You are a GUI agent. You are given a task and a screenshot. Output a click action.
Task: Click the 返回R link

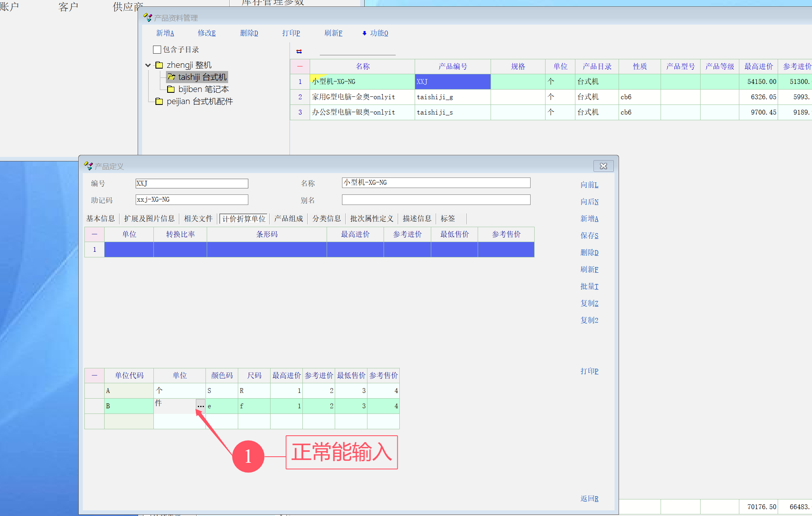(x=589, y=499)
